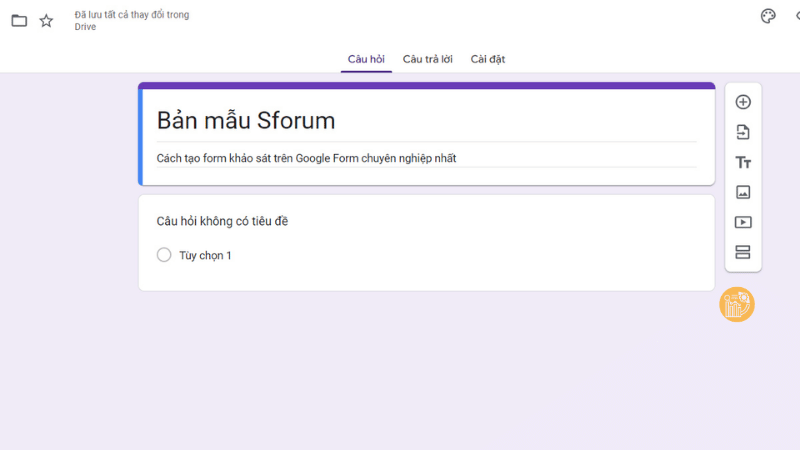Click the 'Đã lưu tất cả thay đổi' status text
This screenshot has height=450, width=800.
(x=131, y=15)
